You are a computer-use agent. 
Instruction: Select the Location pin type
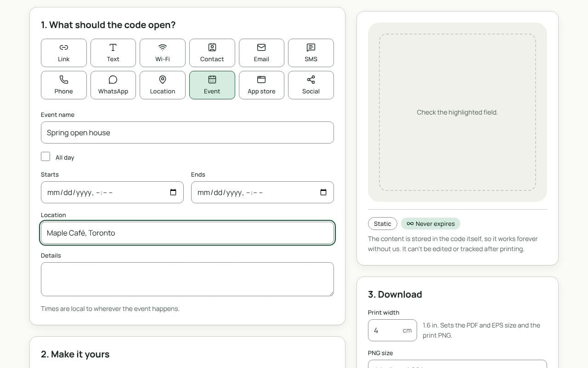tap(163, 85)
